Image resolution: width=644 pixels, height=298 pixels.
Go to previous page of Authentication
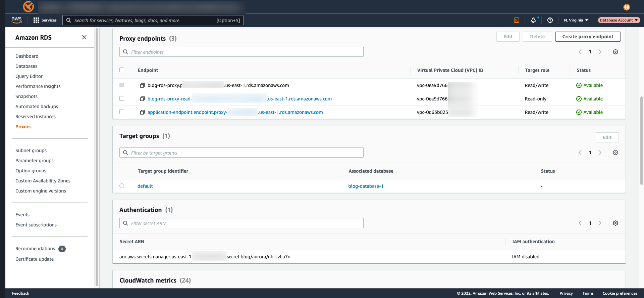point(580,223)
